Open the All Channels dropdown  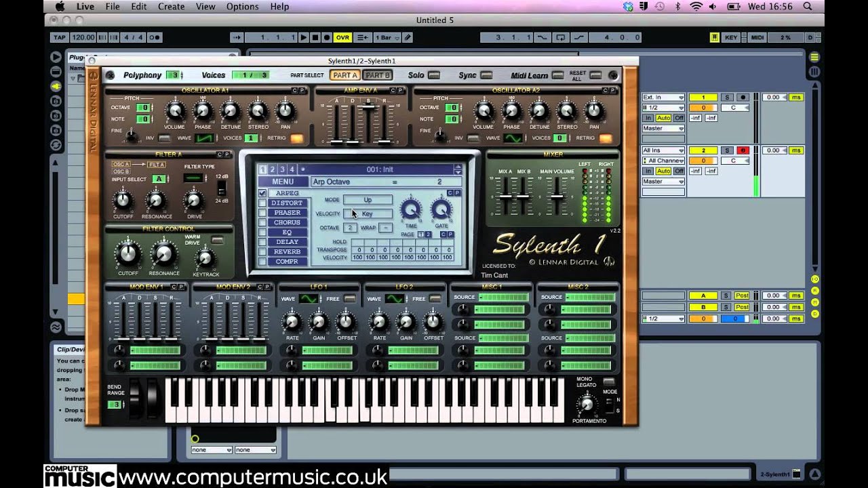coord(663,161)
